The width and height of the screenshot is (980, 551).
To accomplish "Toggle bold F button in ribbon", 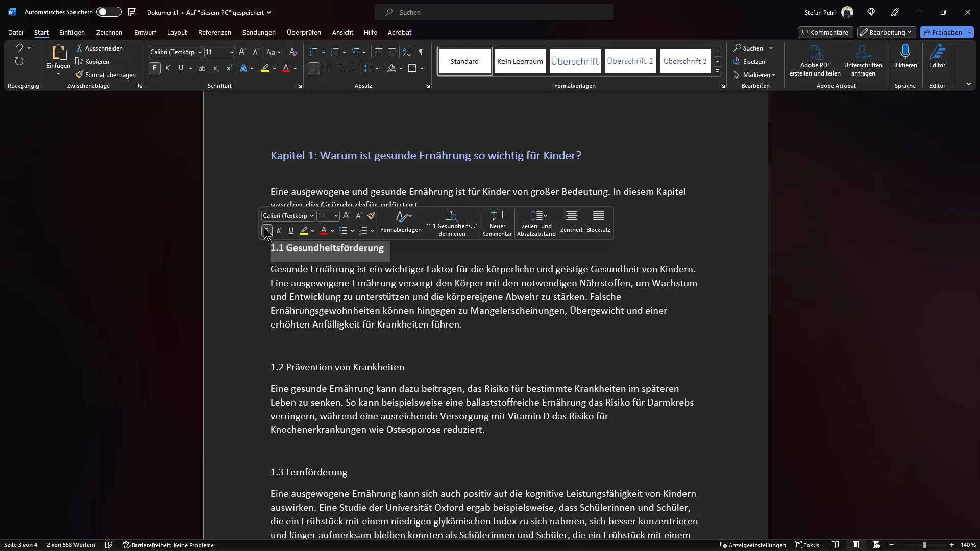I will [155, 68].
